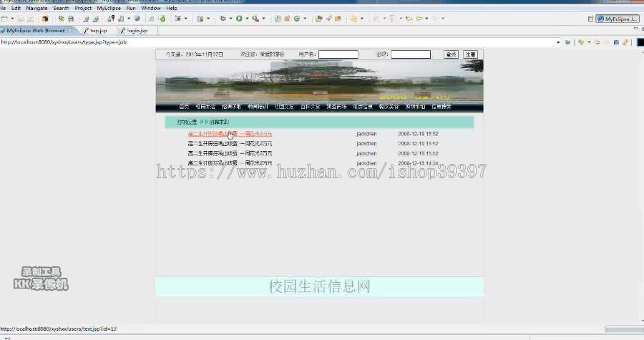Open the New wizard dropdown arrow
Image resolution: width=644 pixels, height=340 pixels.
(12, 19)
